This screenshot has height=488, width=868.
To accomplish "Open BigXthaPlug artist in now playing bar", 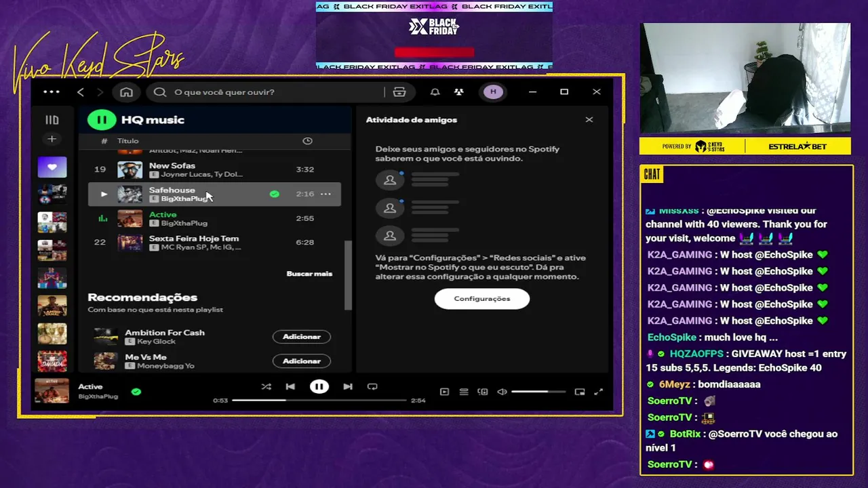I will pyautogui.click(x=98, y=396).
